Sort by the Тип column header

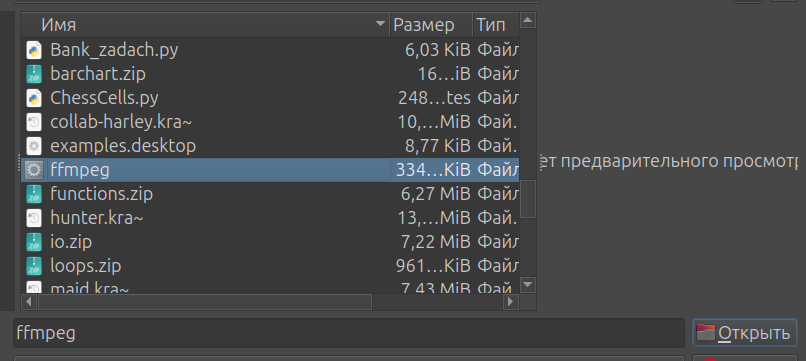[496, 24]
